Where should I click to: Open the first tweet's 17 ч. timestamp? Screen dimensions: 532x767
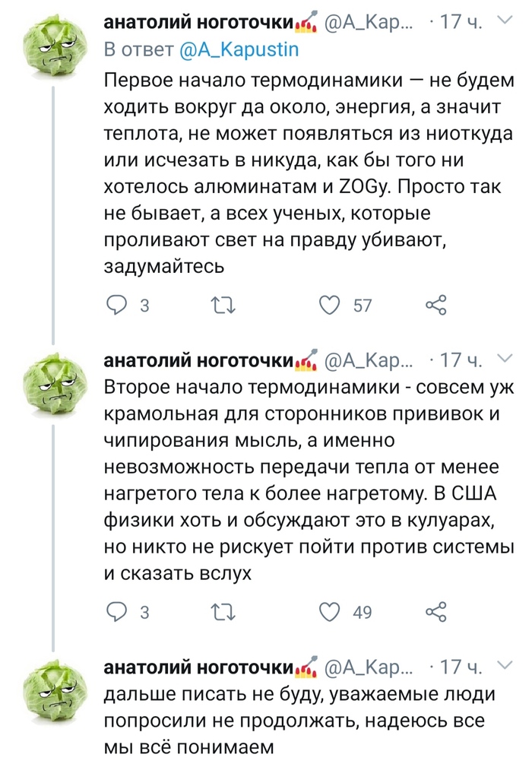[x=460, y=24]
